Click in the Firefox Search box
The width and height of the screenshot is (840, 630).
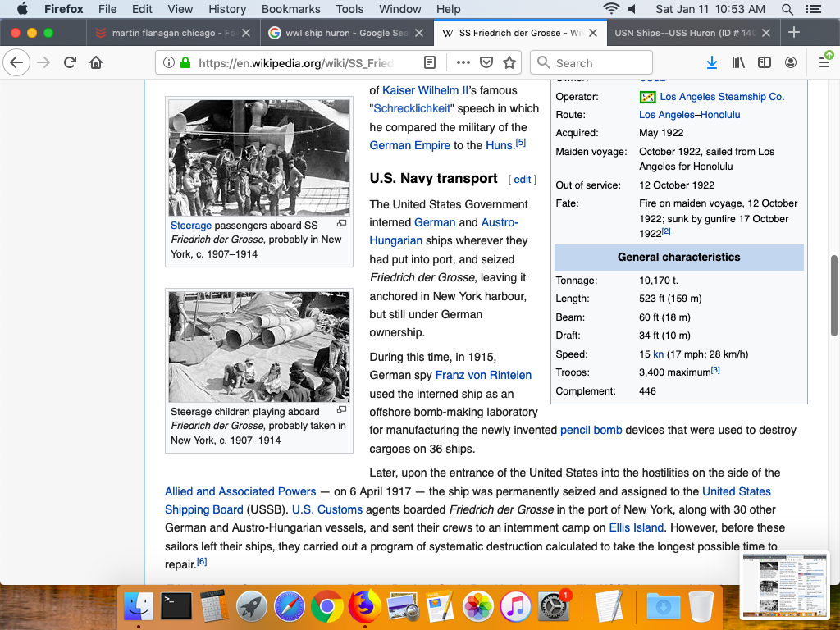tap(591, 62)
